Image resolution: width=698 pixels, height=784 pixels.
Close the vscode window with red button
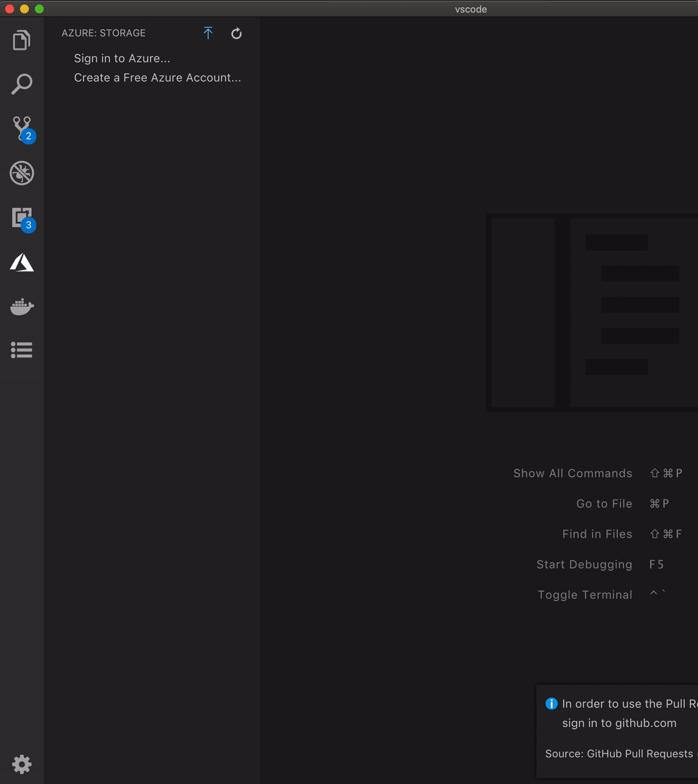pos(10,8)
